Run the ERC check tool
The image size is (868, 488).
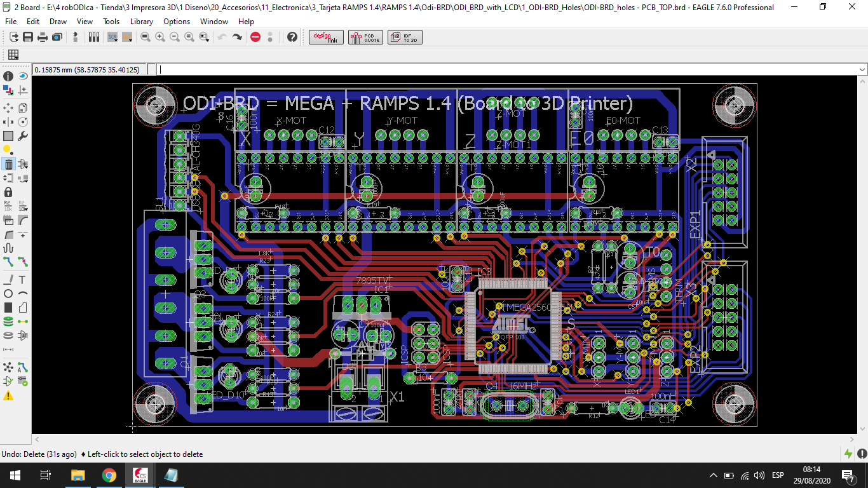click(x=8, y=381)
